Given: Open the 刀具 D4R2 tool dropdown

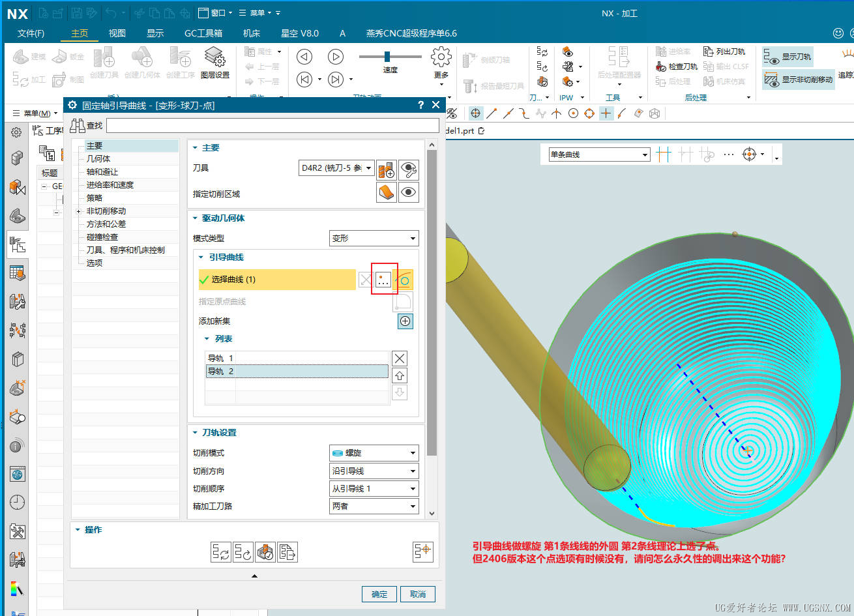Looking at the screenshot, I should tap(336, 168).
